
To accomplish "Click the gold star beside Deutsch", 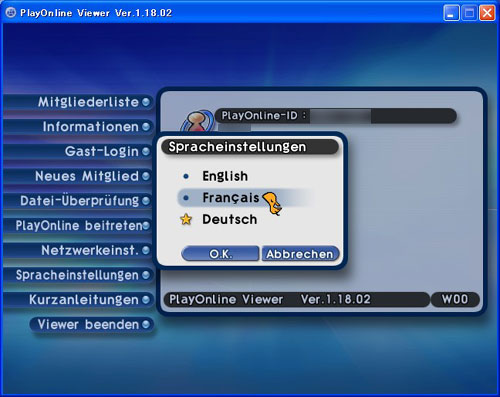I will pyautogui.click(x=186, y=220).
